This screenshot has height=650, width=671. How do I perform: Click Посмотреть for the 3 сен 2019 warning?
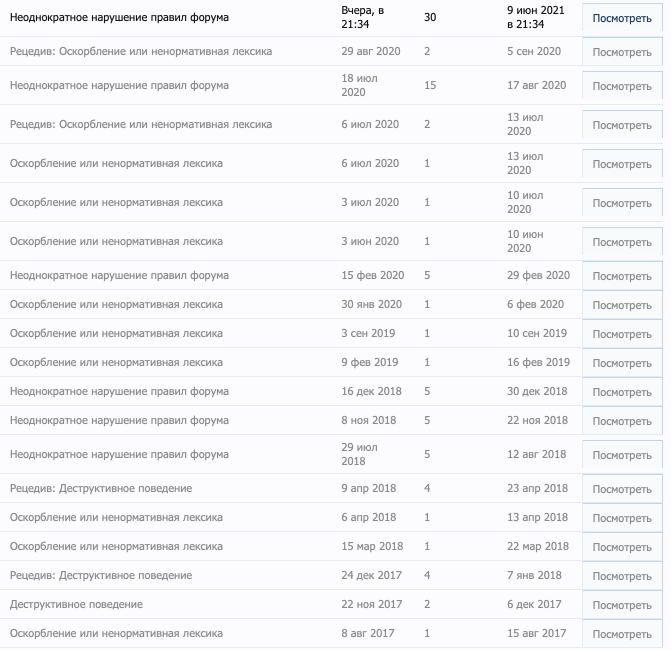click(x=622, y=334)
